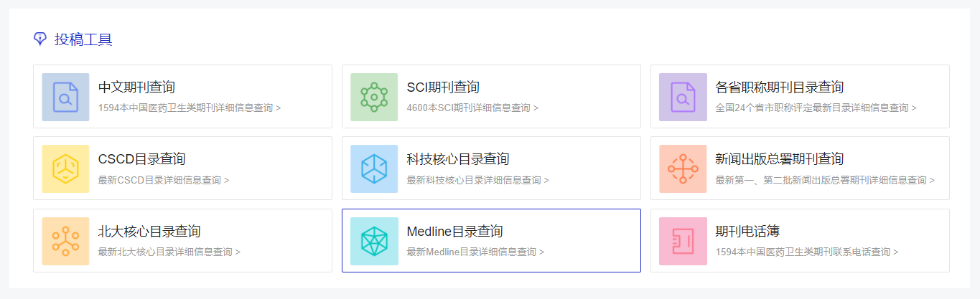Click the 投稿工具 section heading
The image size is (980, 299).
(83, 39)
